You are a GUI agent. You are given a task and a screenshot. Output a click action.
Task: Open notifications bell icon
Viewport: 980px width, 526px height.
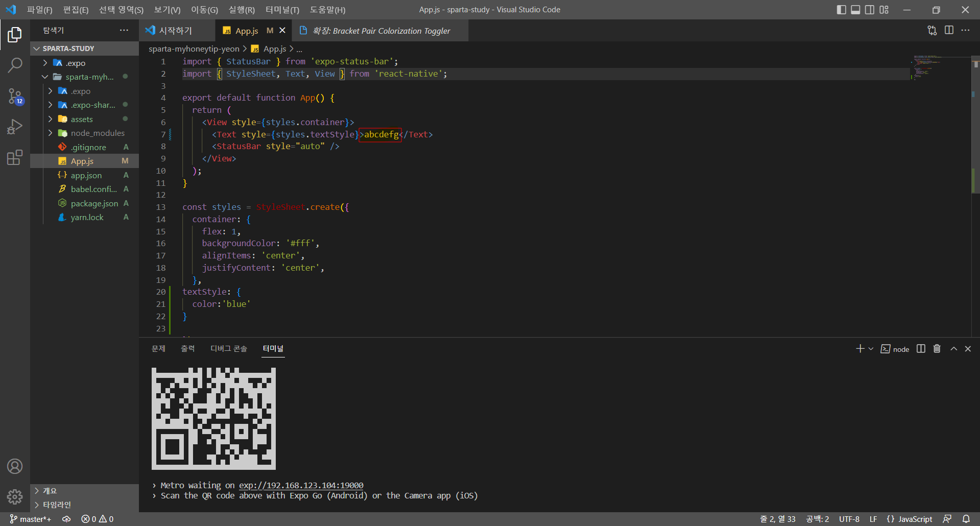point(966,519)
